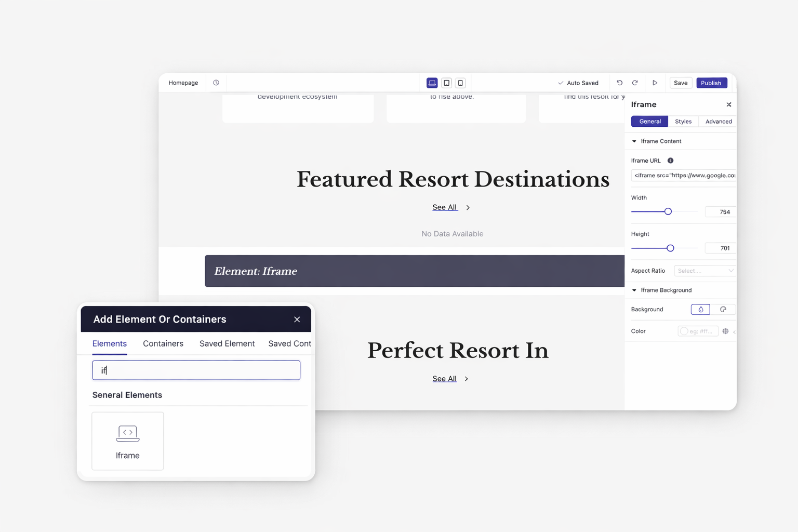Switch to tablet view icon
This screenshot has height=532, width=798.
(446, 83)
